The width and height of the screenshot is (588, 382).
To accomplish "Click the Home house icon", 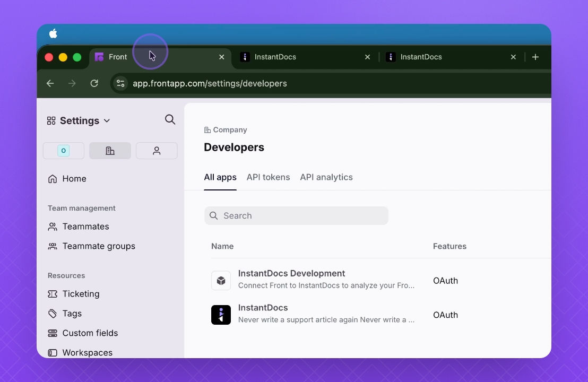I will 53,179.
